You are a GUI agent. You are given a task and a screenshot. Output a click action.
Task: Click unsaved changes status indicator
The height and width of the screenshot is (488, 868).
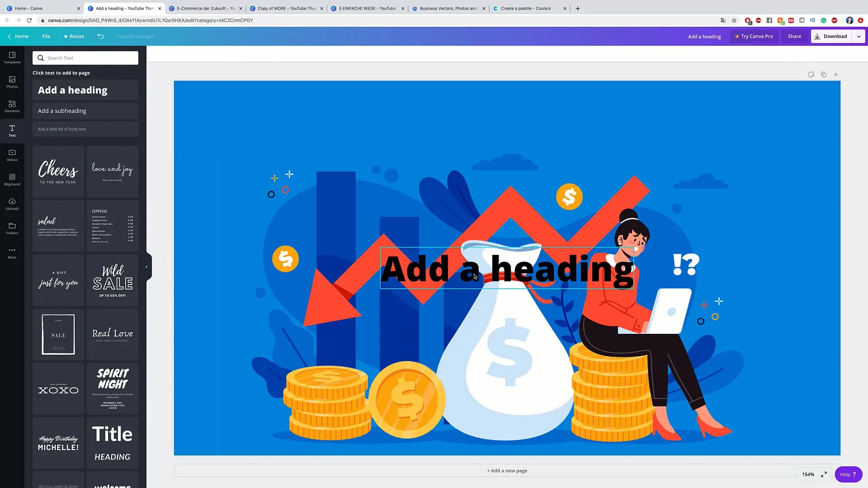tap(134, 36)
